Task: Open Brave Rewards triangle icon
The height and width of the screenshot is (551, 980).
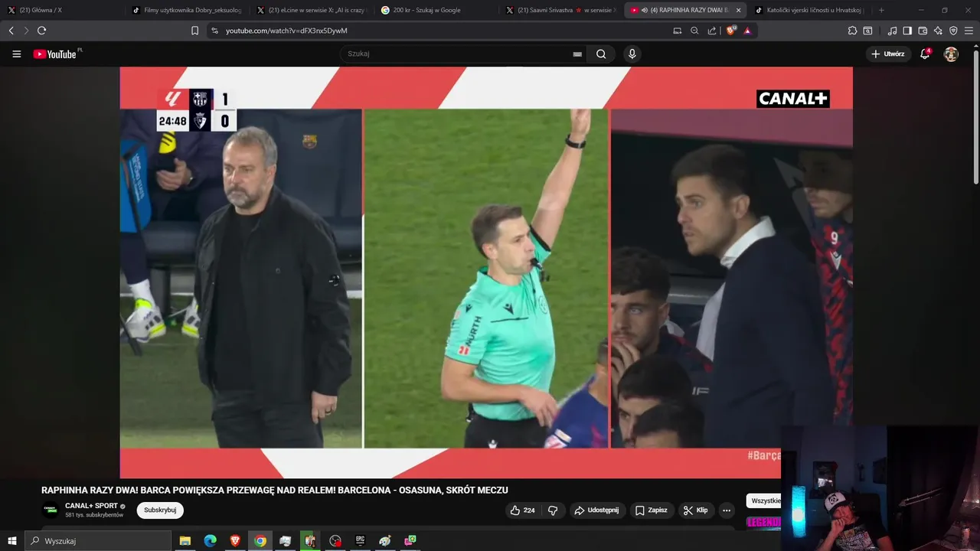Action: pyautogui.click(x=747, y=31)
